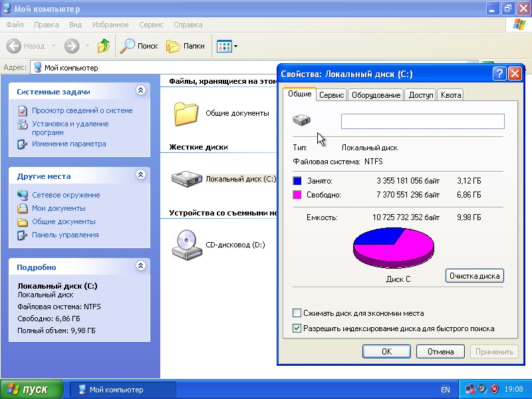Image resolution: width=532 pixels, height=399 pixels.
Task: Open Изменение параметра link
Action: coord(69,144)
